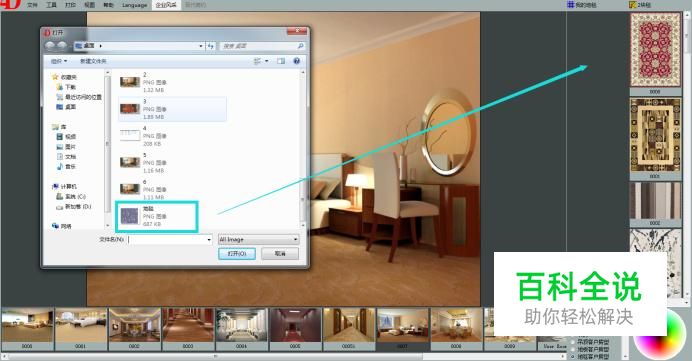Click the 图片 pictures icon in sidebar
Image resolution: width=692 pixels, height=361 pixels.
coord(60,147)
